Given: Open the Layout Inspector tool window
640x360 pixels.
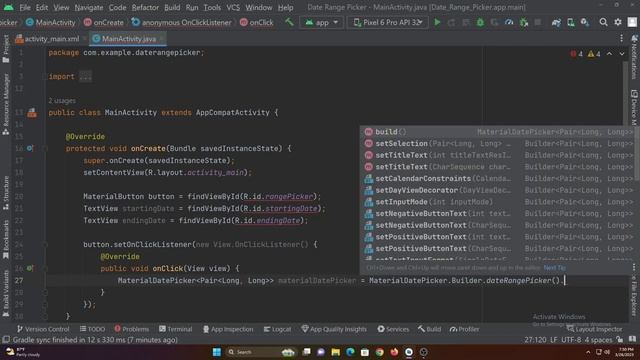Looking at the screenshot, I should (594, 329).
